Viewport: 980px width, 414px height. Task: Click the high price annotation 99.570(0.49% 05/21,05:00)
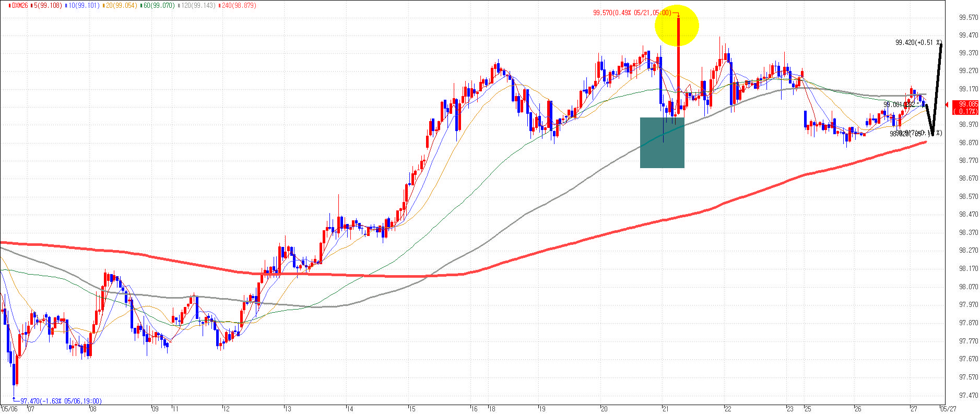pyautogui.click(x=632, y=13)
